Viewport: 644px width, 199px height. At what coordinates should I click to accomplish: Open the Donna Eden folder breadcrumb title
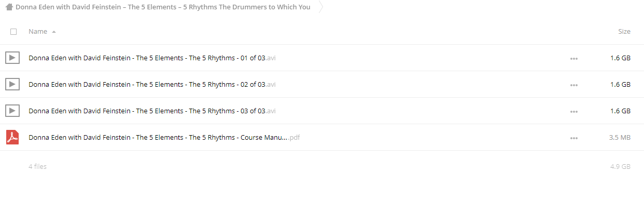(163, 7)
